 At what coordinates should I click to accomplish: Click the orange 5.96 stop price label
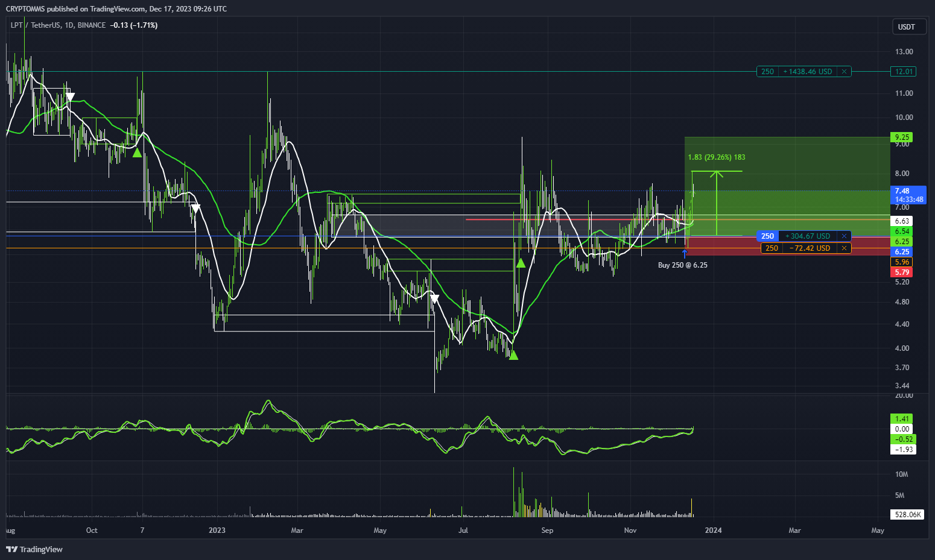tap(902, 262)
